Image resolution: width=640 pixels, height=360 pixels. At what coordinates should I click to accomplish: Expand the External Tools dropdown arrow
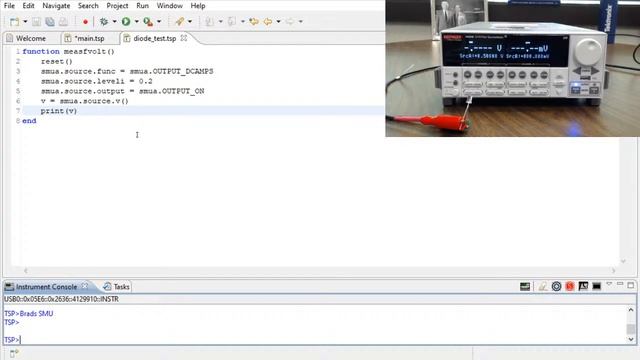tap(159, 22)
